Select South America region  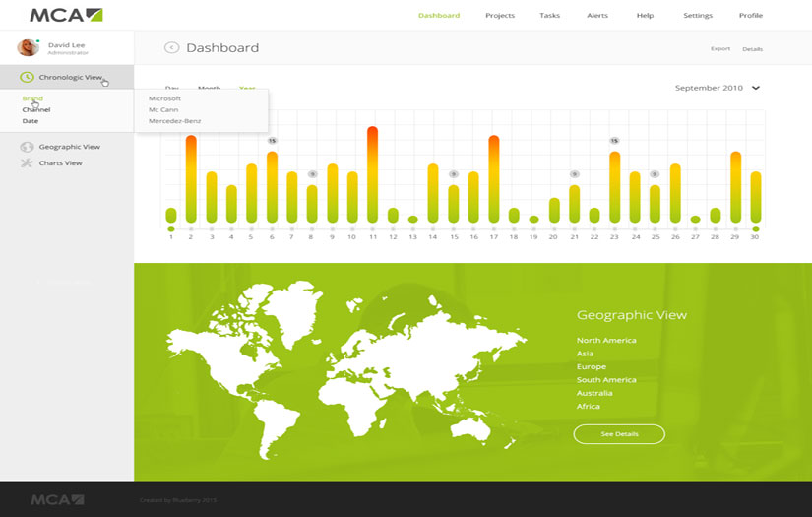point(606,380)
